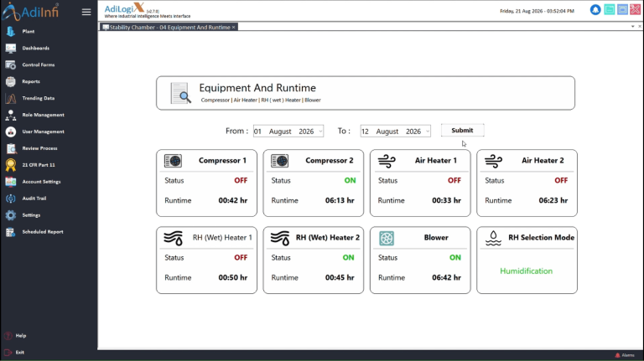This screenshot has width=644, height=361.
Task: Click the Humidification mode text
Action: tap(526, 271)
